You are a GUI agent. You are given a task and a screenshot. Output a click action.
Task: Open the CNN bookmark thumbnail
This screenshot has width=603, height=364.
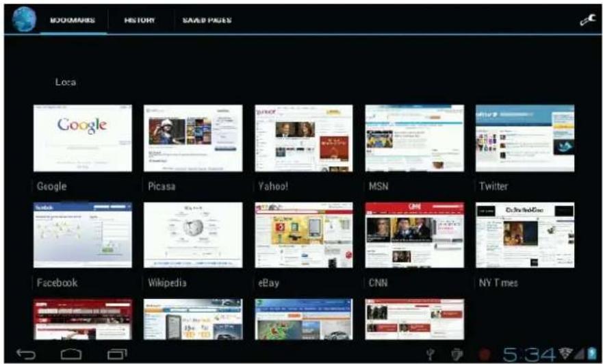[x=415, y=235]
